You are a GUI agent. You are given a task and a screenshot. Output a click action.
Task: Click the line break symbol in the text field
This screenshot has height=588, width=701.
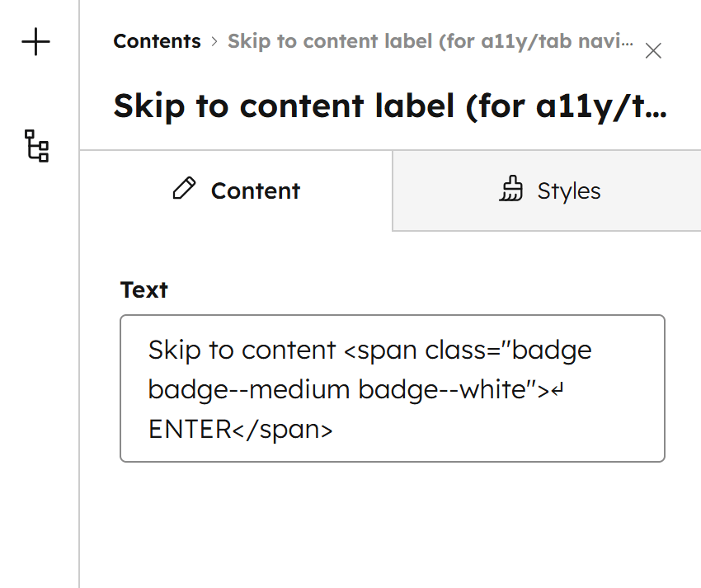click(x=558, y=390)
